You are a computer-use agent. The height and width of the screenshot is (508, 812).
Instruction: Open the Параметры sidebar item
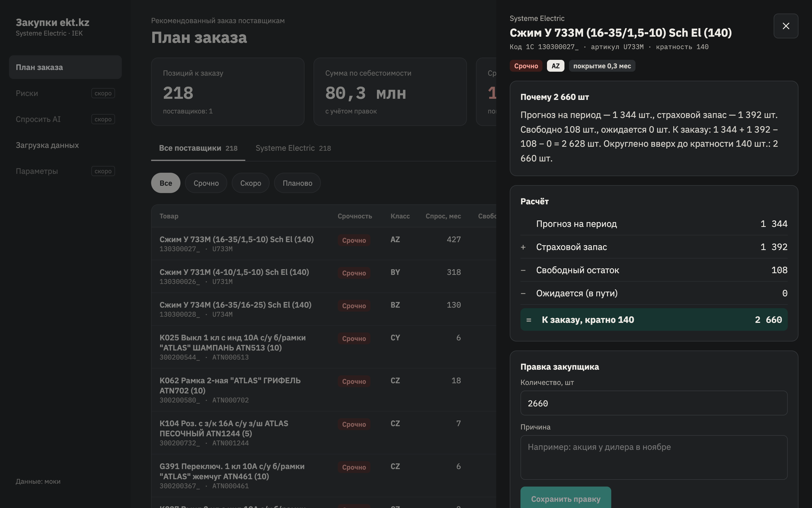tap(65, 171)
